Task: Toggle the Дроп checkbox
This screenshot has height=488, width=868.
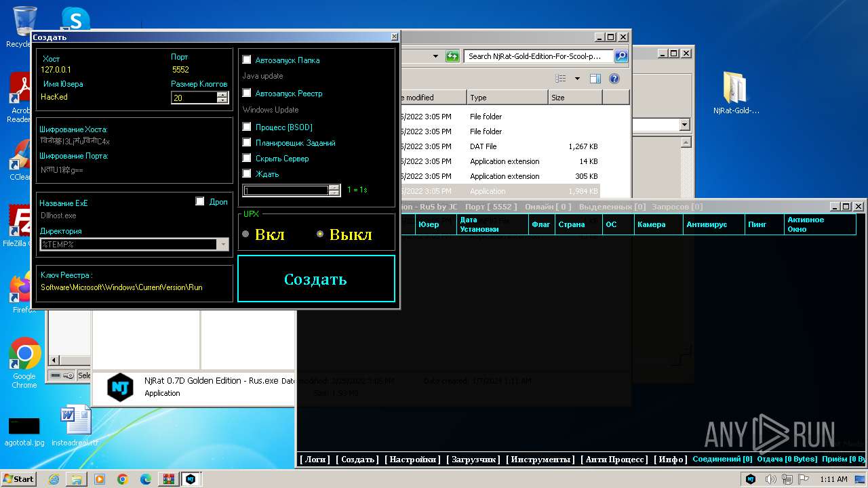Action: [199, 201]
